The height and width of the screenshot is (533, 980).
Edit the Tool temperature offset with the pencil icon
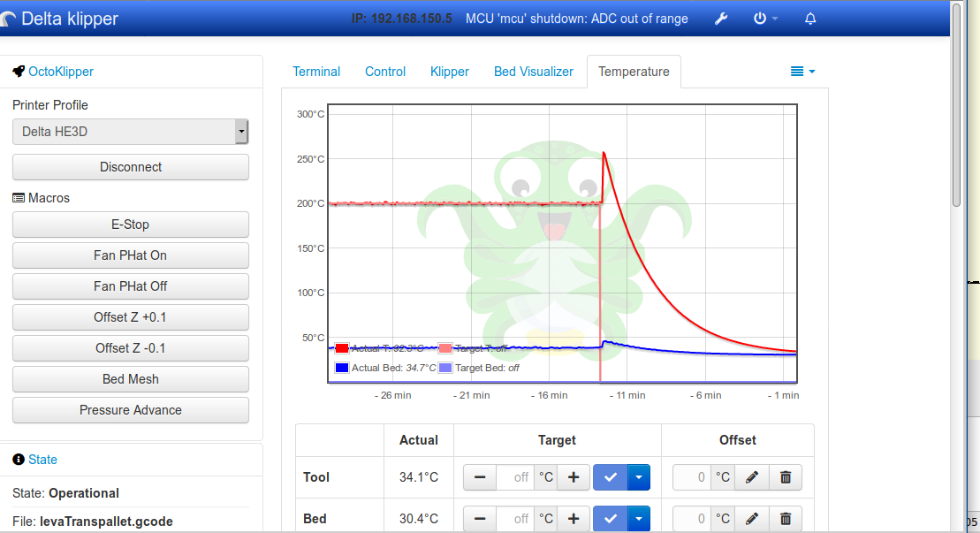coord(751,477)
